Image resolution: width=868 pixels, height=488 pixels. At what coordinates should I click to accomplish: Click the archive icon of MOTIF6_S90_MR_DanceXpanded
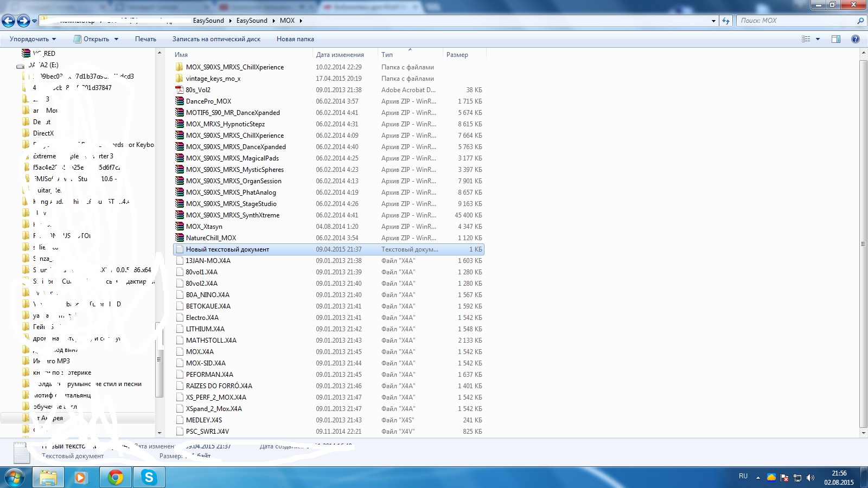tap(180, 113)
